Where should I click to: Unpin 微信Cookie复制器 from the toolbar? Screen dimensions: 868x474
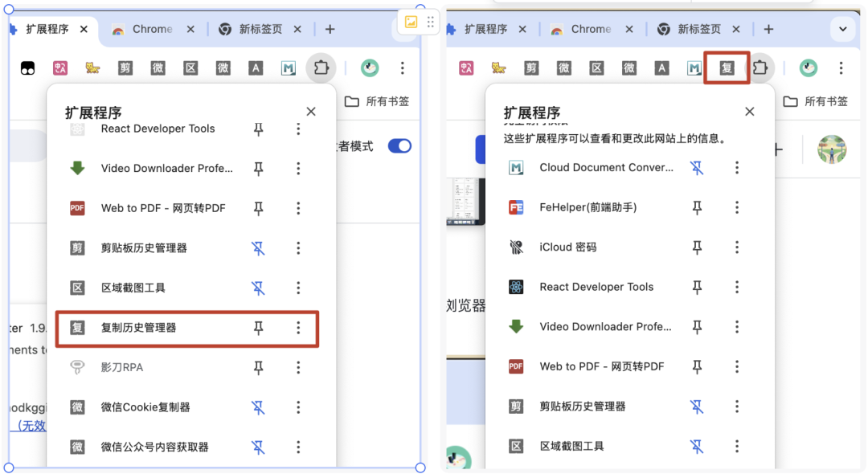click(258, 407)
